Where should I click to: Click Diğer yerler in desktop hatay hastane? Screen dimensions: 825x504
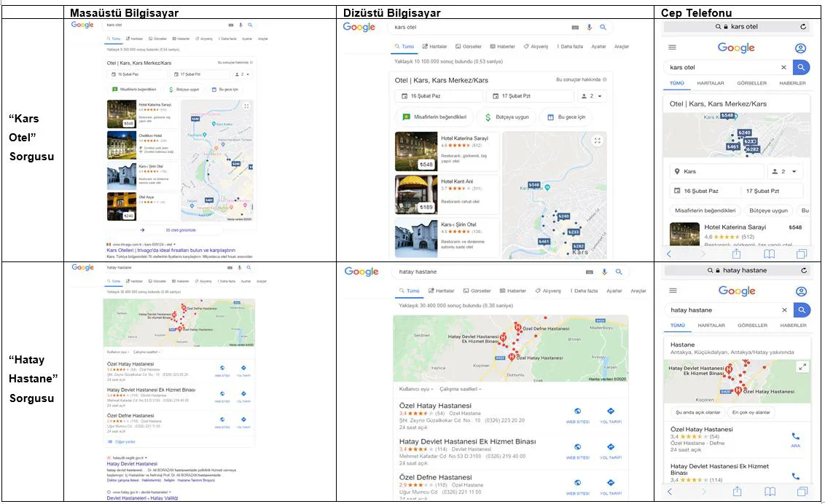(125, 442)
